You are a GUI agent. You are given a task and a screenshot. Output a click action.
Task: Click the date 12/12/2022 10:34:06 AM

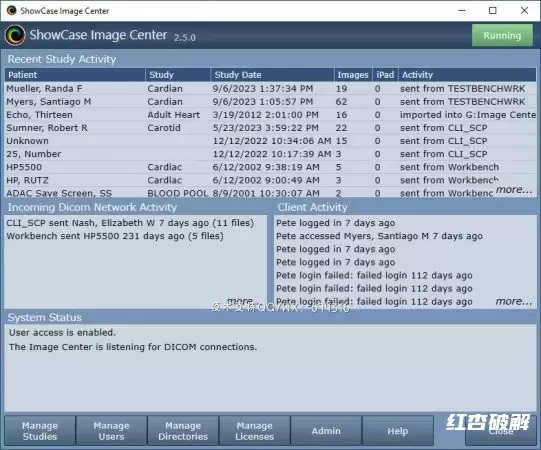click(x=272, y=141)
